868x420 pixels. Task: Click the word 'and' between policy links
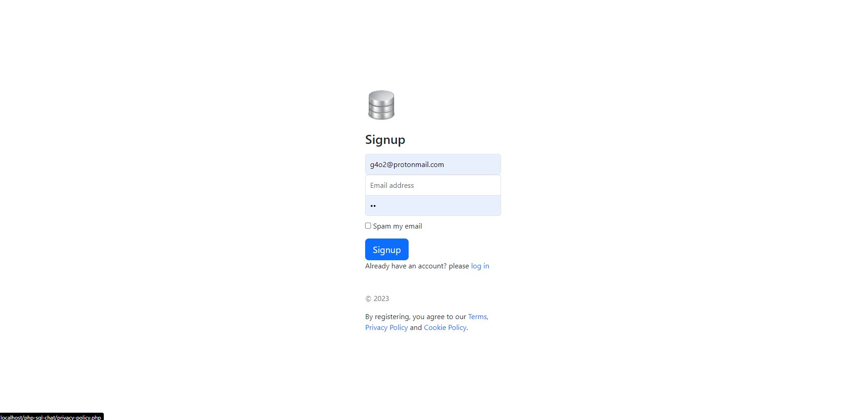click(x=416, y=328)
